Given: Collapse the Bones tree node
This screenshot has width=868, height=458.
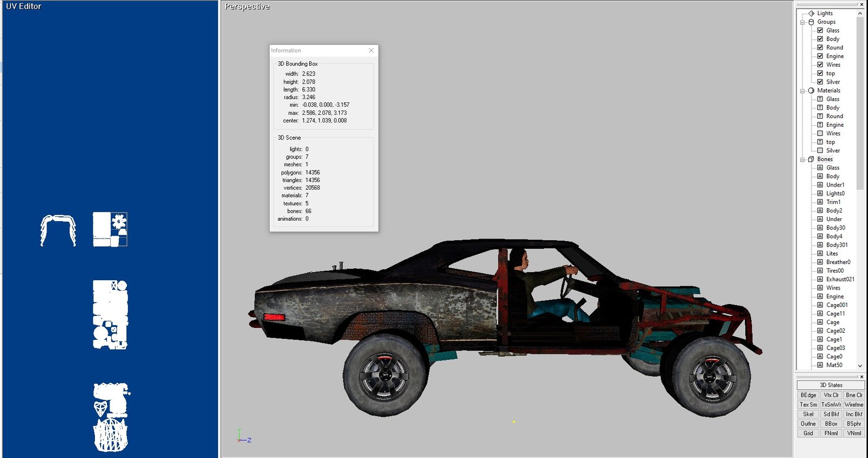Looking at the screenshot, I should 802,159.
